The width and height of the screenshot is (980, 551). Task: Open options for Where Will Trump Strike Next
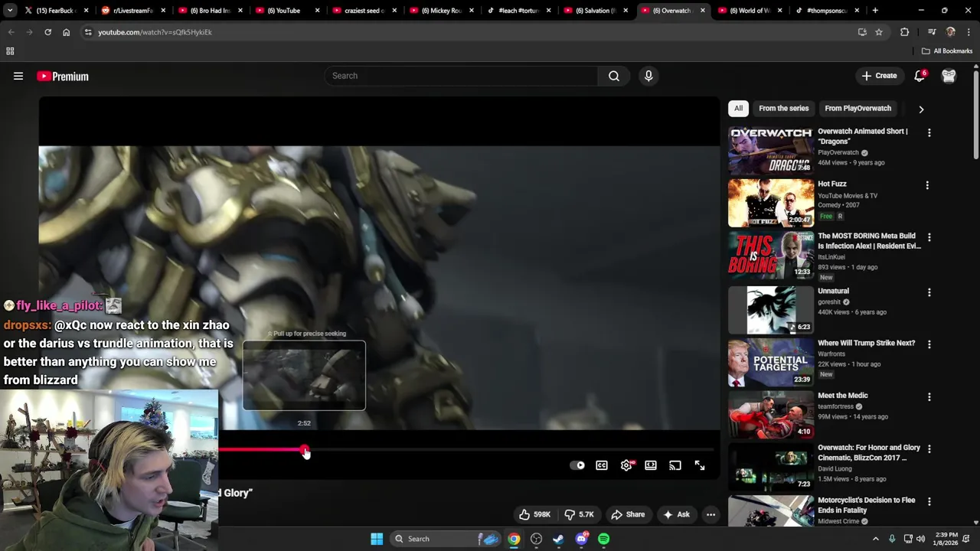tap(929, 344)
